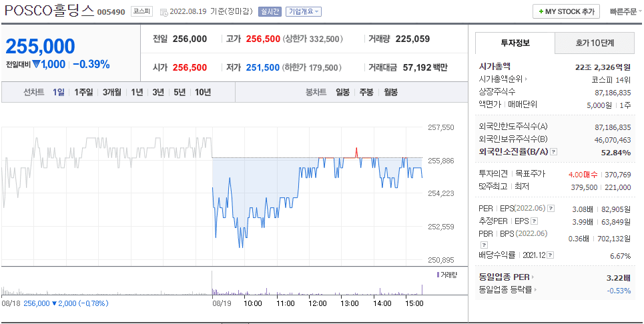Click 거래대금 value 57,192 백만
644x324 pixels.
(x=425, y=67)
